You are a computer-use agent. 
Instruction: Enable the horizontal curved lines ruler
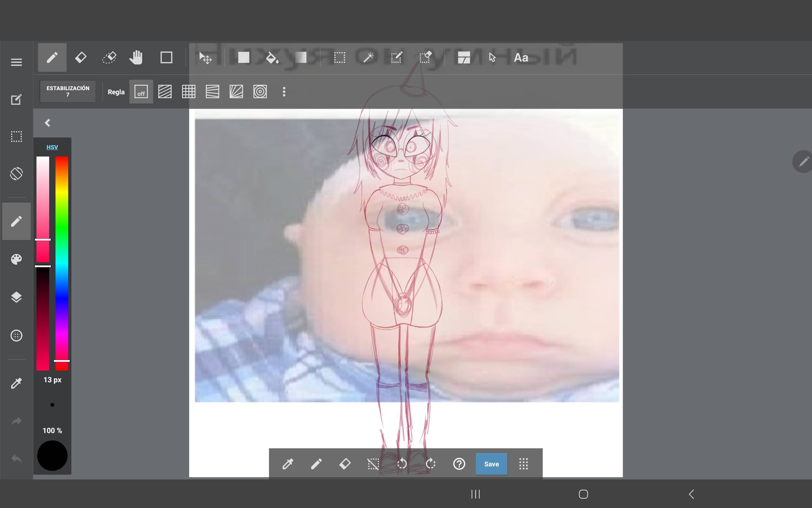point(213,91)
